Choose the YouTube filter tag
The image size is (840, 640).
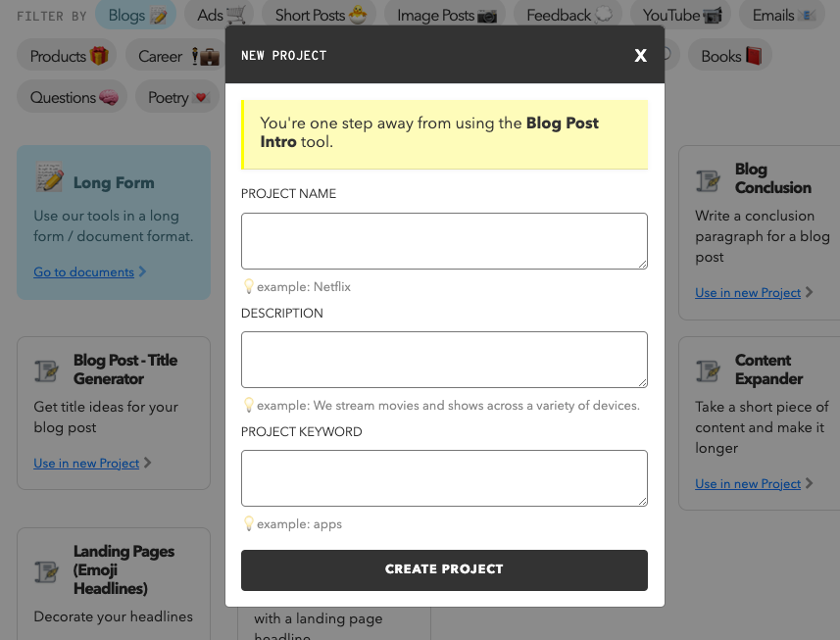(x=682, y=15)
